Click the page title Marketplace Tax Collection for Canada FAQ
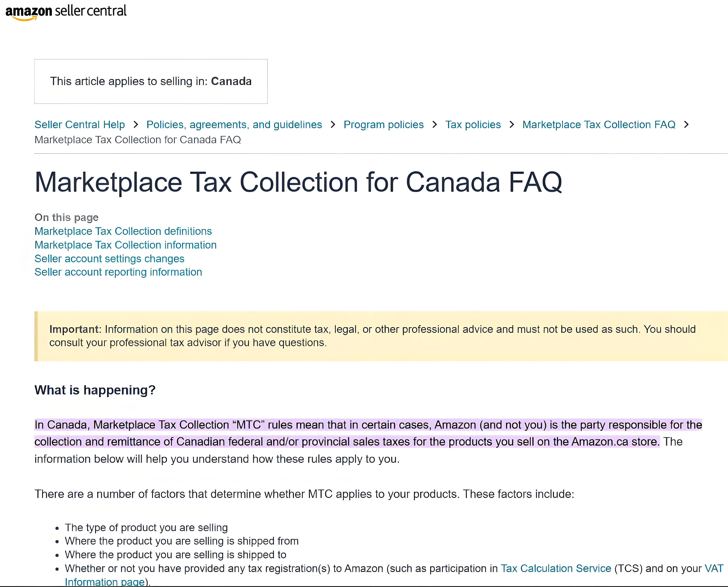 298,182
